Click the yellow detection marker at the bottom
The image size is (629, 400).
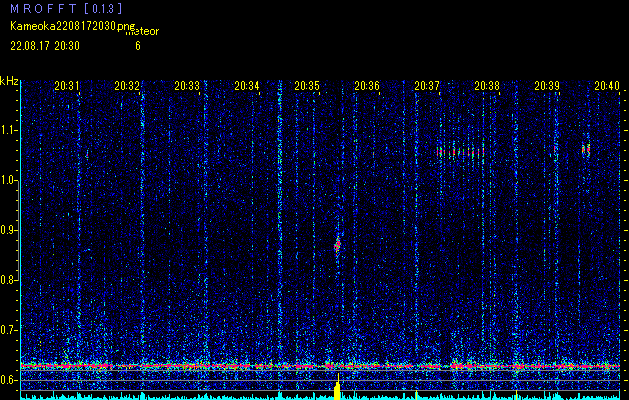click(x=337, y=387)
